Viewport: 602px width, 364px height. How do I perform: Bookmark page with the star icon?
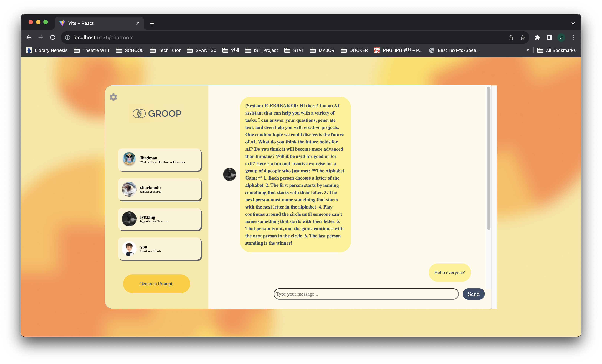(x=522, y=37)
